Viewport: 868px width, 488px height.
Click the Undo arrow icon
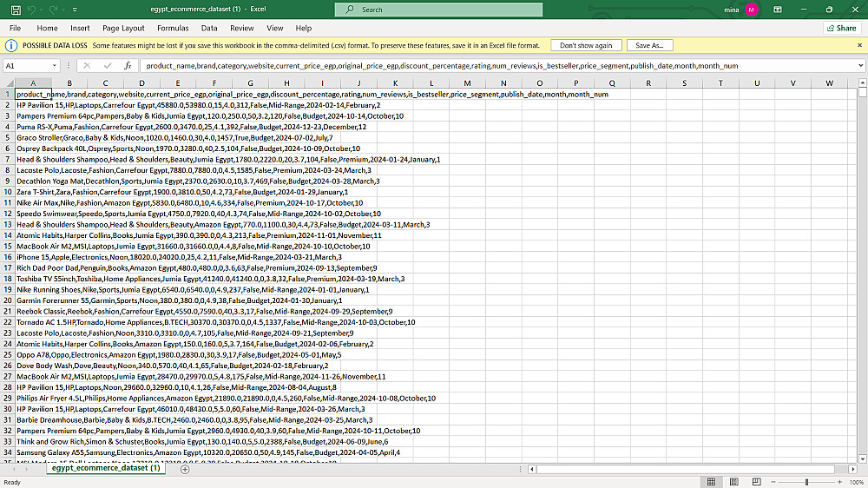[31, 10]
